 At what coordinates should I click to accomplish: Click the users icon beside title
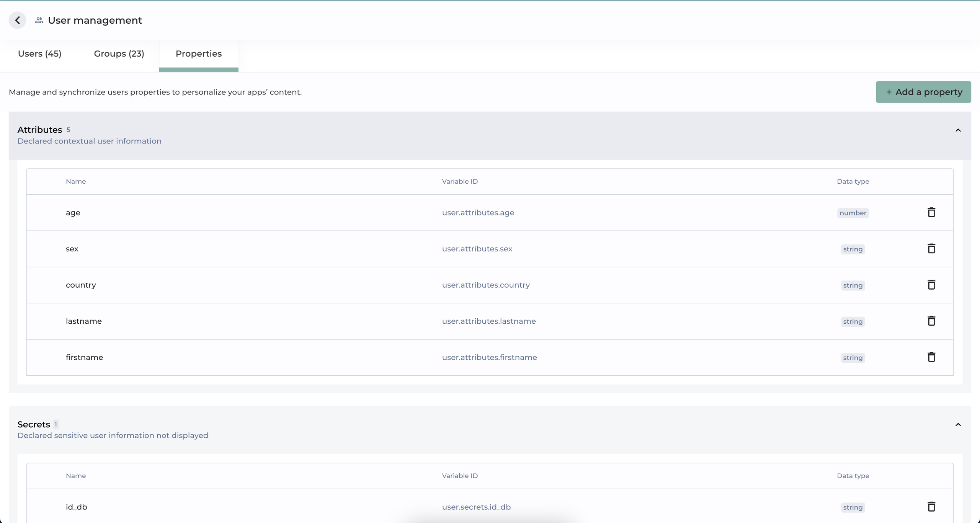(x=39, y=20)
